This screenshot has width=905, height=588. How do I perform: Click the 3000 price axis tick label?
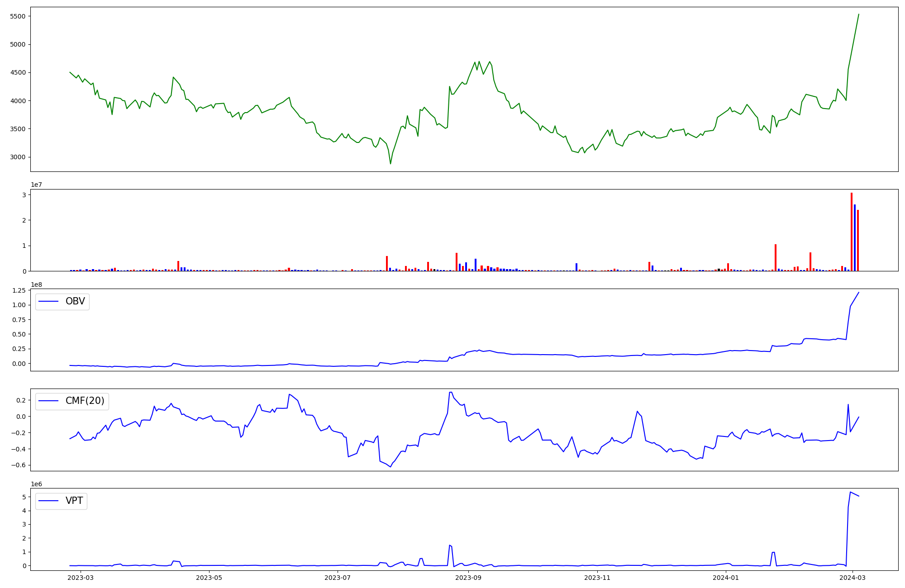pos(18,157)
